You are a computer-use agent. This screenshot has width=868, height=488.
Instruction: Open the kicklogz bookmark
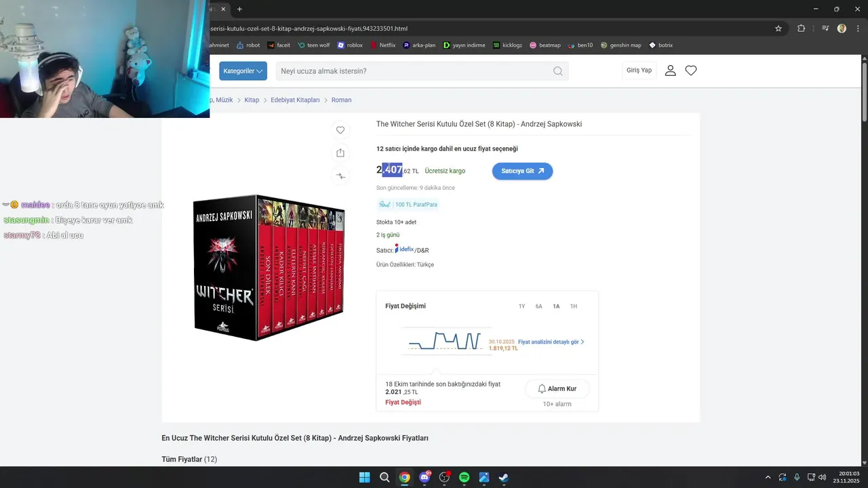pyautogui.click(x=507, y=45)
